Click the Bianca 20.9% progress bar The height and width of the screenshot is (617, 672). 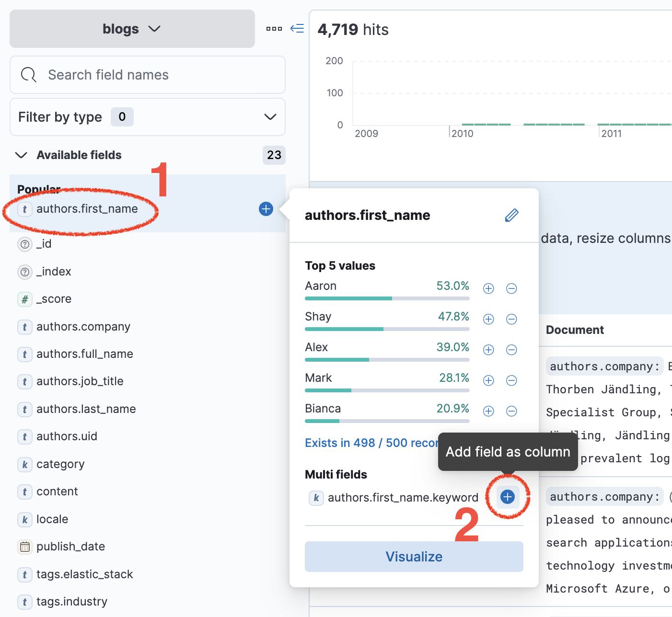point(387,421)
